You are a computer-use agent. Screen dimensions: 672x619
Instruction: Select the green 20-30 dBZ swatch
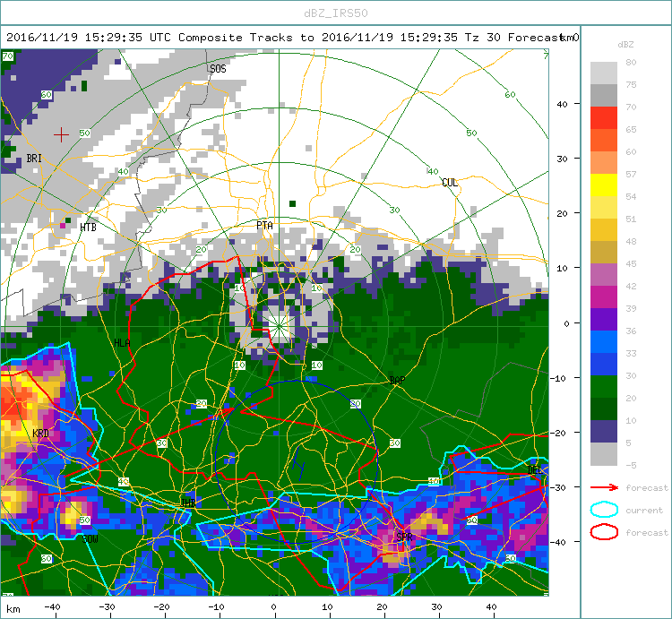[x=603, y=386]
